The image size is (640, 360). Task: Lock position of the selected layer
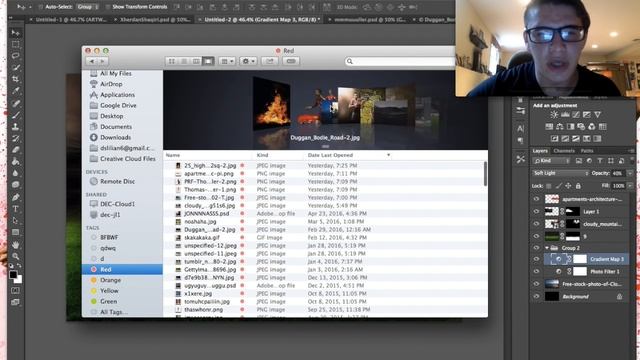[x=568, y=186]
